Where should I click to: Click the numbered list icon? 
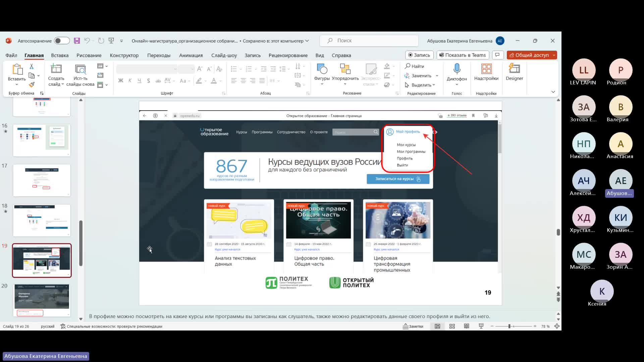tap(249, 69)
